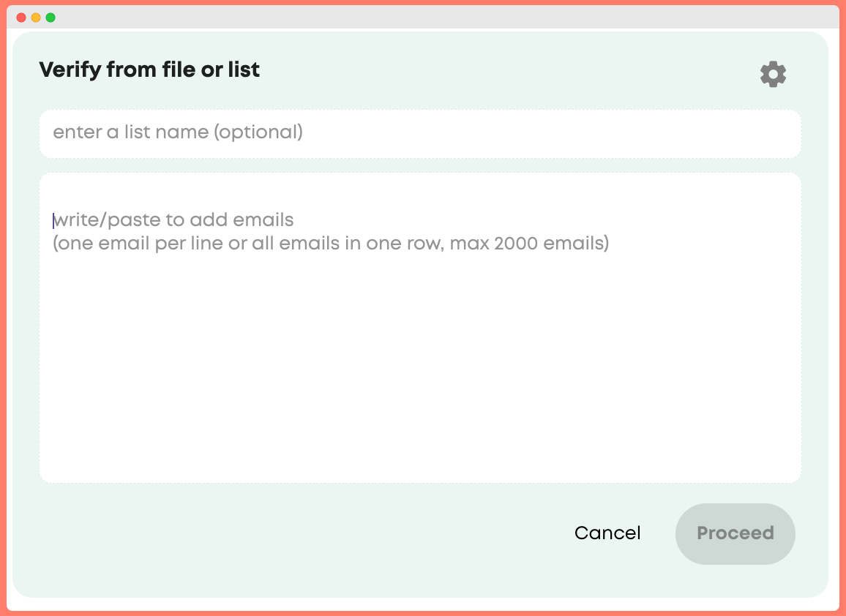Image resolution: width=846 pixels, height=616 pixels.
Task: Close the window with the red dot
Action: [21, 18]
